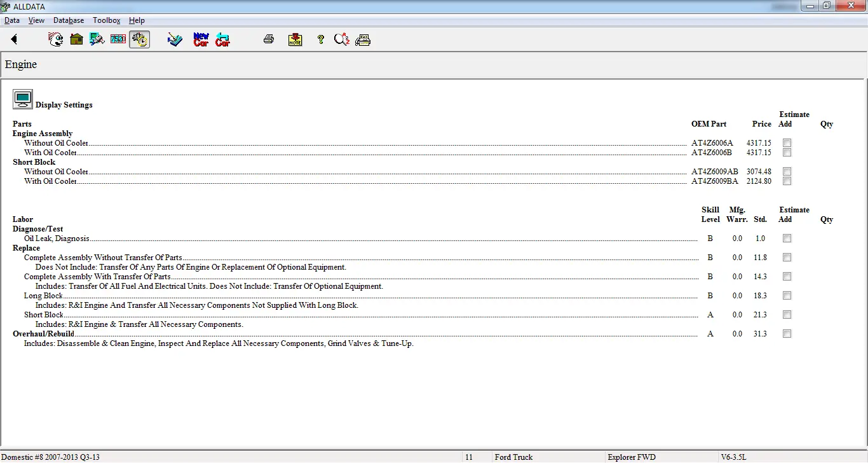Click the estimate notepad pencil icon
Image resolution: width=868 pixels, height=463 pixels.
[175, 39]
